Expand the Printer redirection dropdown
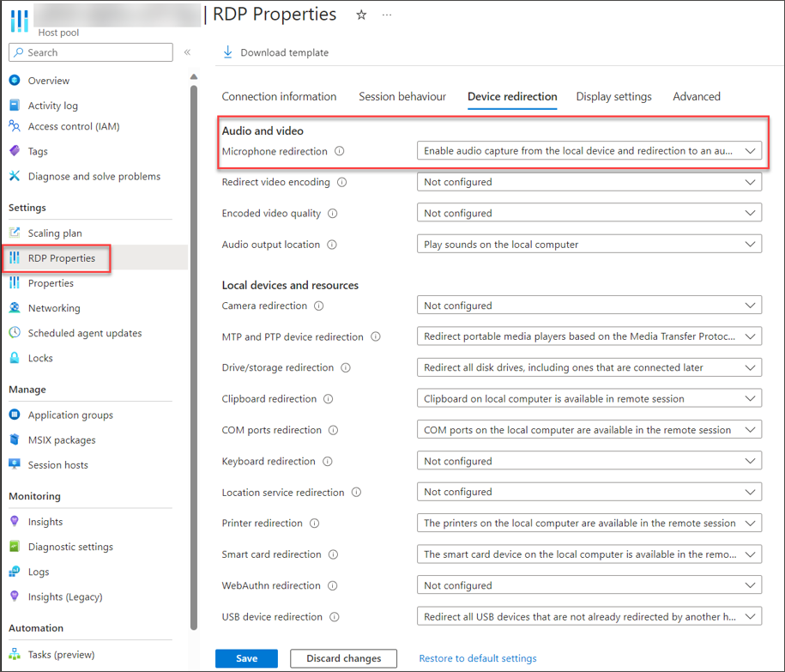785x672 pixels. 589,523
